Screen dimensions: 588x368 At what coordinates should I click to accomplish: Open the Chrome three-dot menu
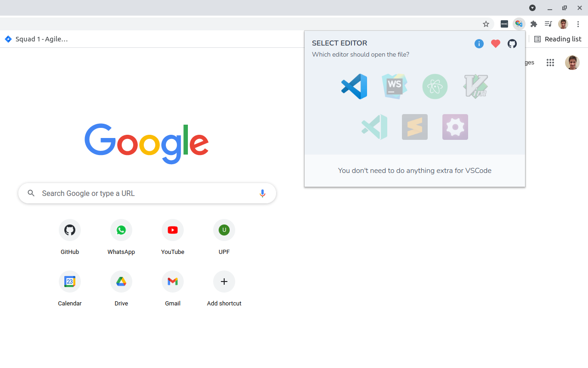click(578, 24)
